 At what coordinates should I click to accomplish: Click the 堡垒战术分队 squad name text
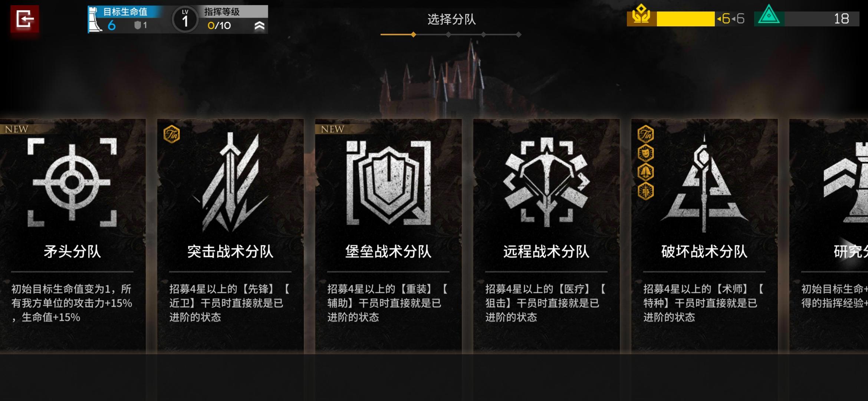tap(388, 252)
